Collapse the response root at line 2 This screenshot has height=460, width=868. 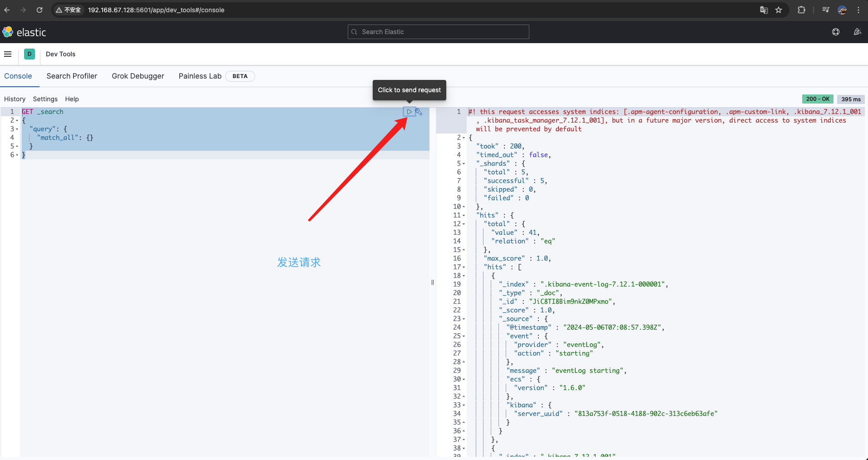pyautogui.click(x=464, y=138)
